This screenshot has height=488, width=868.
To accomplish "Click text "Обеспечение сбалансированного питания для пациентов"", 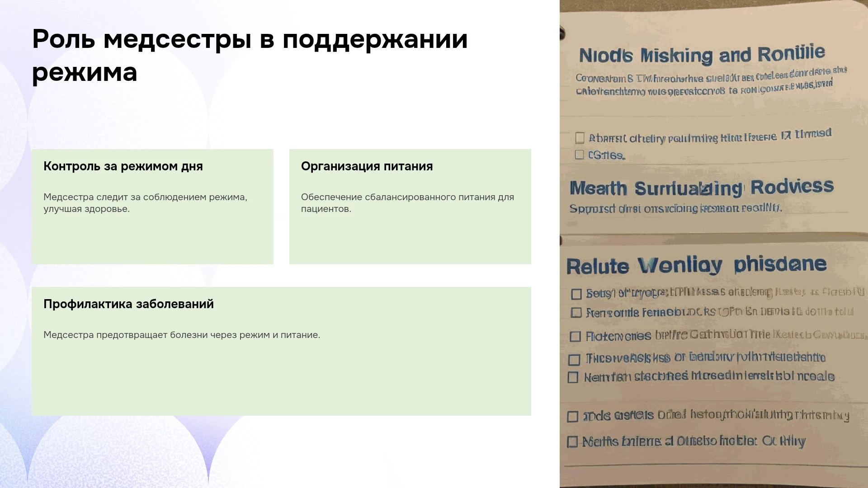I will (x=407, y=203).
